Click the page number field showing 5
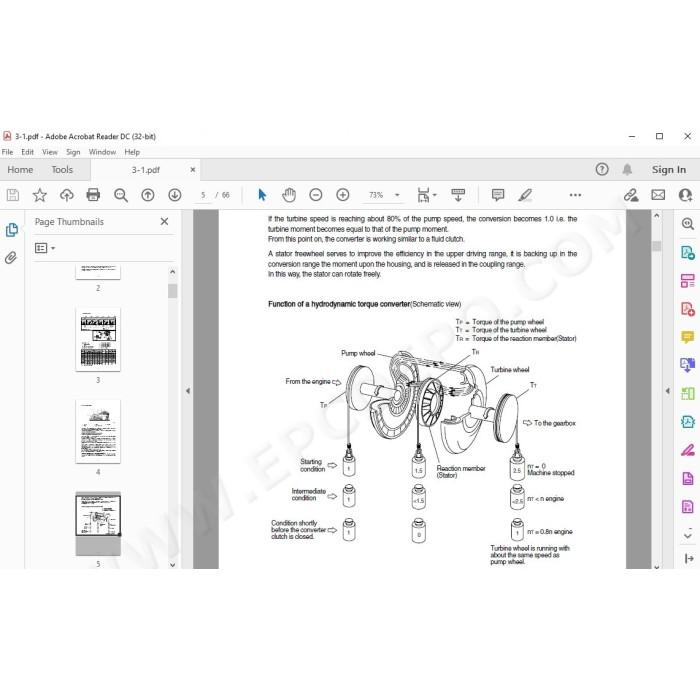The width and height of the screenshot is (700, 700). click(203, 195)
